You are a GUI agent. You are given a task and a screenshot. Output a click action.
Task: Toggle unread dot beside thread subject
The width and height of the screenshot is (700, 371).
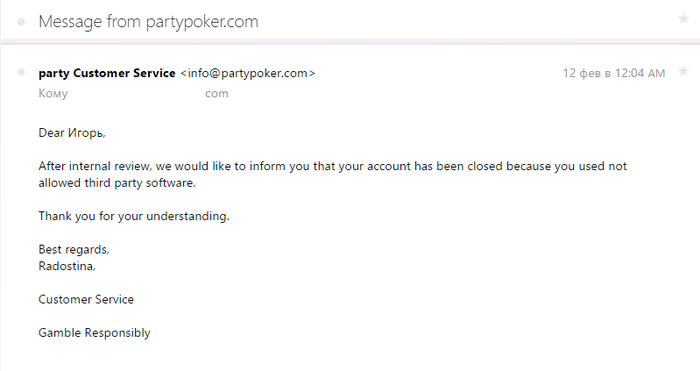coord(21,22)
